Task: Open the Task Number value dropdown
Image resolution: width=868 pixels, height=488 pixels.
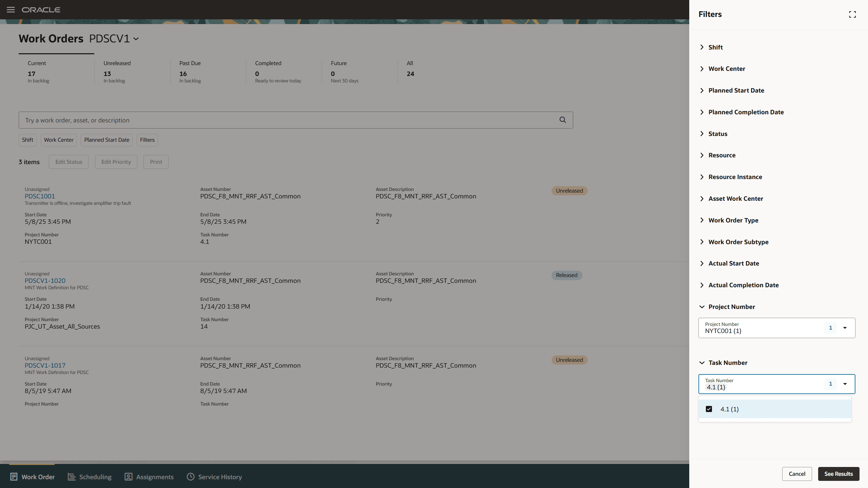Action: [x=845, y=384]
